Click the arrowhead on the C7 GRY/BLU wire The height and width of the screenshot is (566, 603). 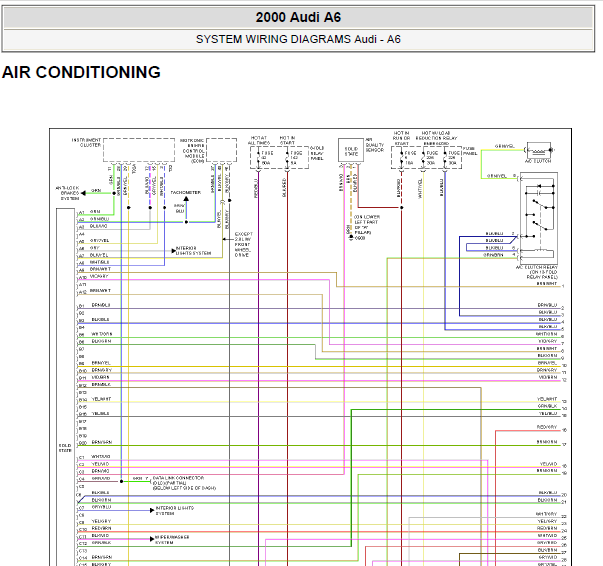pos(152,510)
